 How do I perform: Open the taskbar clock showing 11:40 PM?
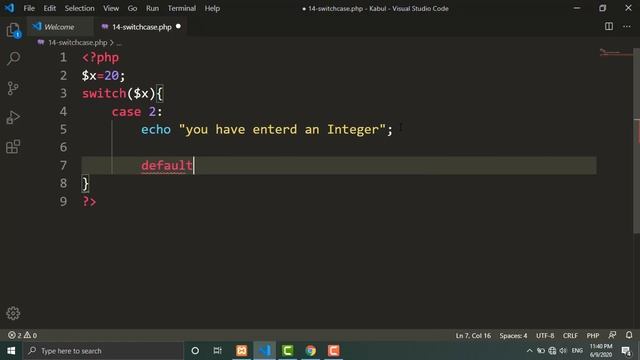click(601, 351)
